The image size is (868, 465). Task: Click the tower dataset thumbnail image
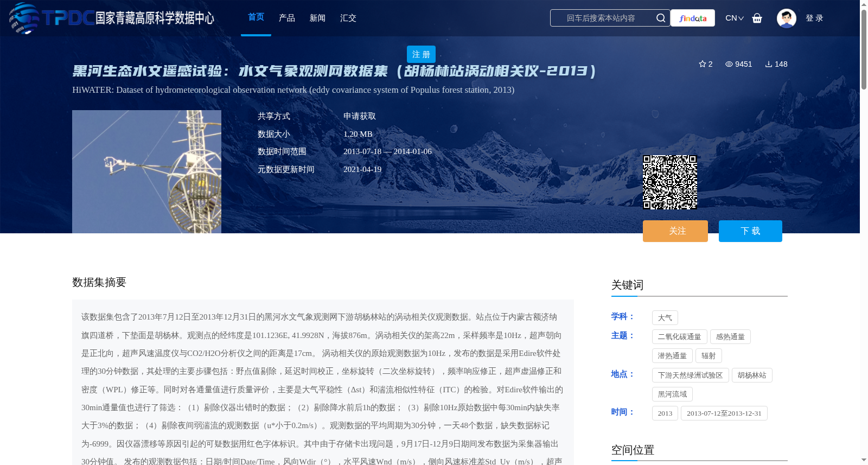(x=146, y=172)
